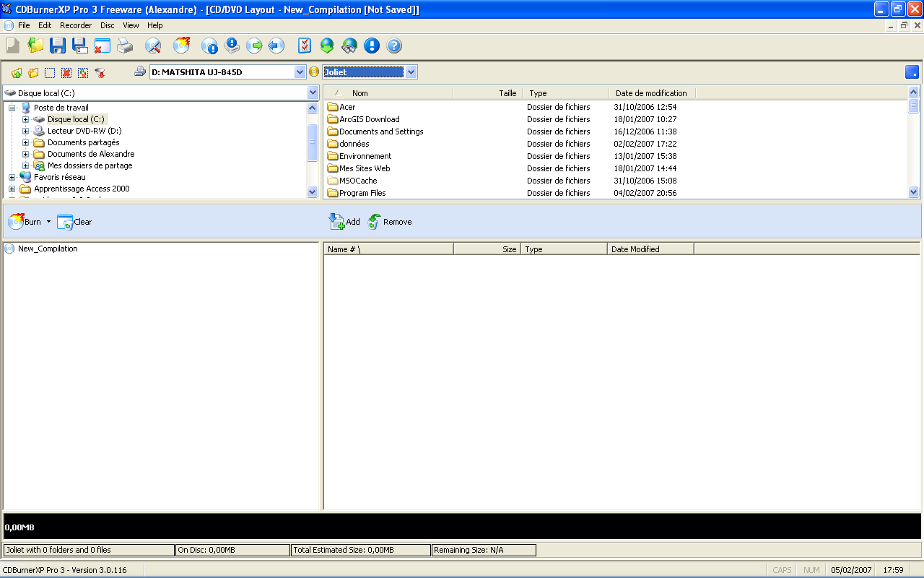Open the Edit menu
The width and height of the screenshot is (924, 578).
[x=45, y=25]
